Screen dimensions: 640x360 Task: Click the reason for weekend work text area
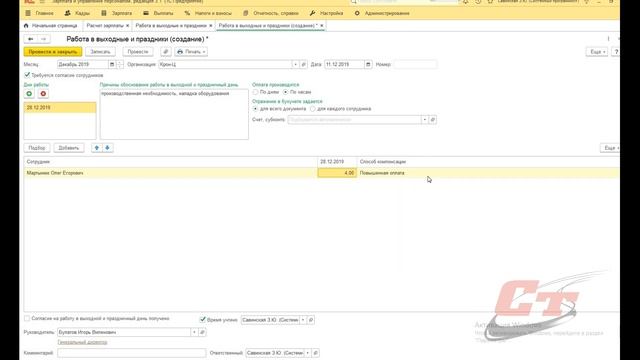coord(174,114)
